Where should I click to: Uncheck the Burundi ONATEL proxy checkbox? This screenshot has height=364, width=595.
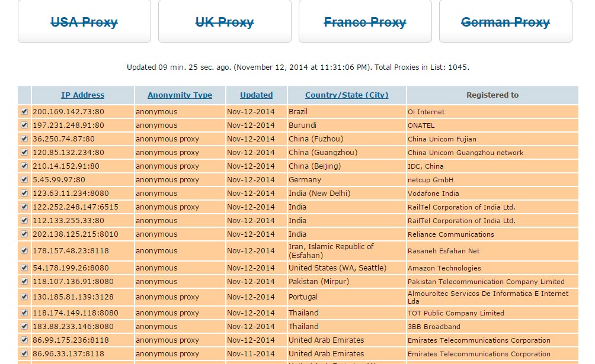[24, 125]
